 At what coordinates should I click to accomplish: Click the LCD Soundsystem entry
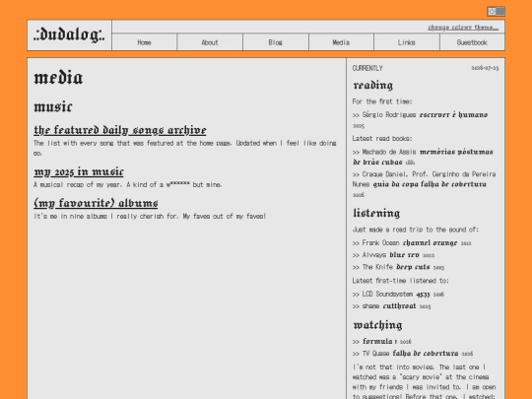coord(398,294)
